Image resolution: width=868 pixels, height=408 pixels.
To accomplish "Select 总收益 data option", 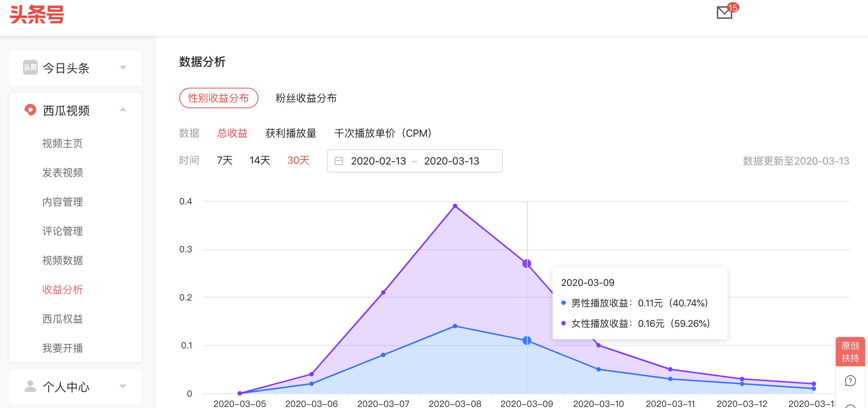I will [232, 133].
